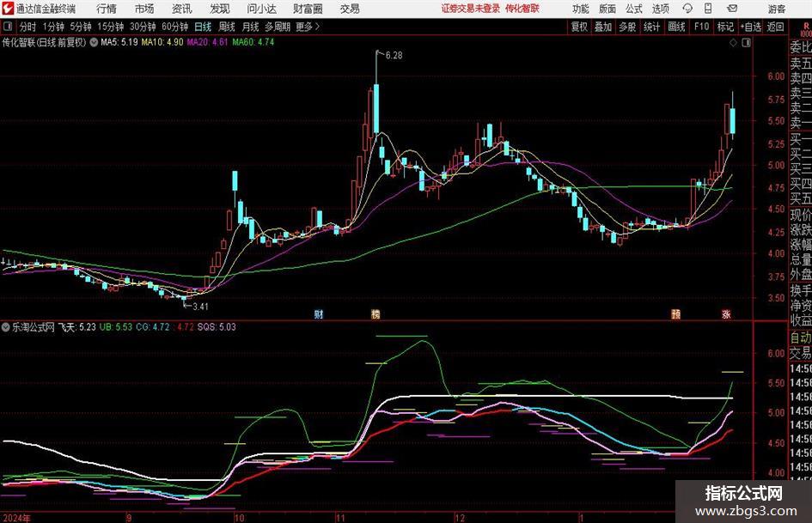812x523 pixels.
Task: Open the F10 company info button
Action: click(x=701, y=27)
